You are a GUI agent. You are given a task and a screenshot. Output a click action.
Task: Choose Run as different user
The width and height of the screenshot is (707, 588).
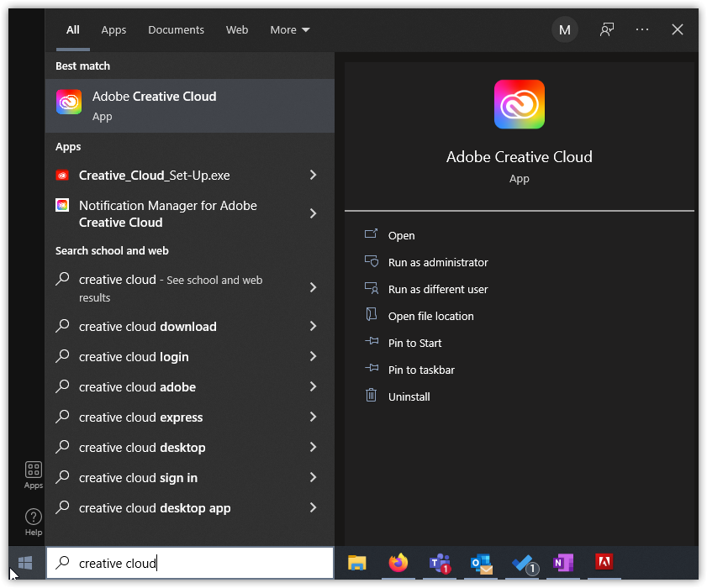(438, 289)
